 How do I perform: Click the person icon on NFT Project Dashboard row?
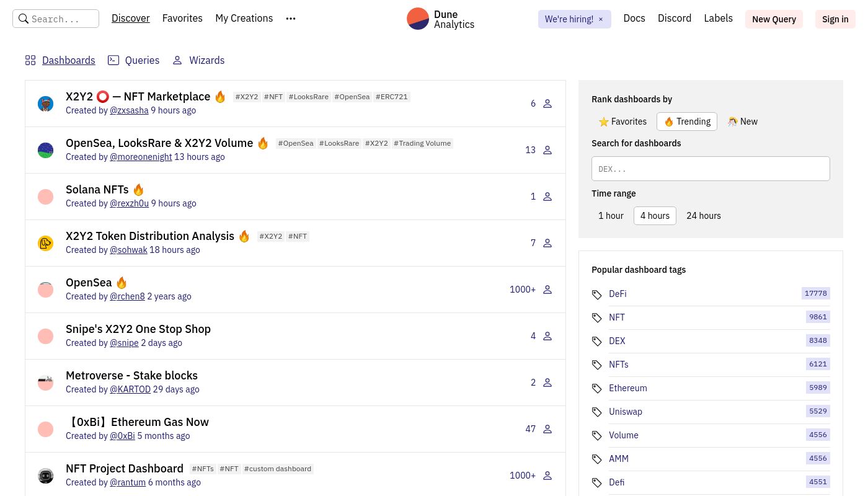pyautogui.click(x=547, y=476)
